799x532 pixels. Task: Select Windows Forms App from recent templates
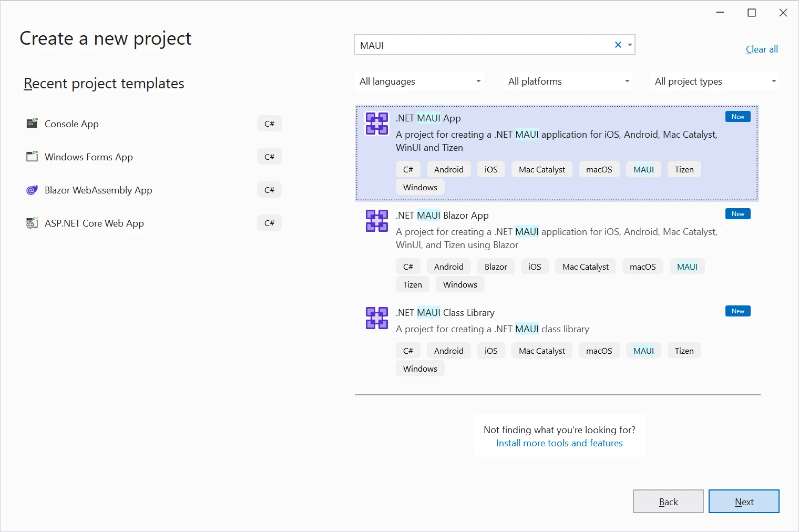point(89,157)
